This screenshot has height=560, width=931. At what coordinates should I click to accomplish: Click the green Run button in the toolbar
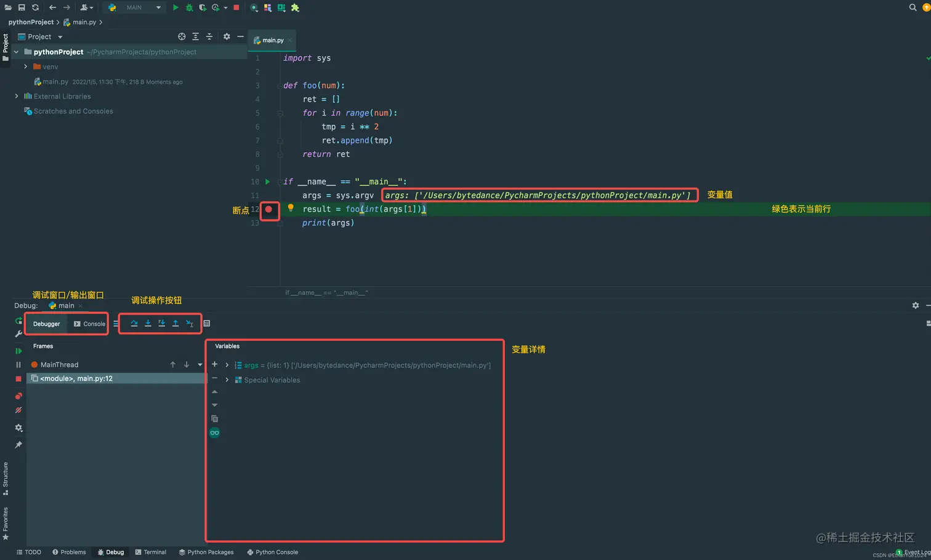[175, 7]
